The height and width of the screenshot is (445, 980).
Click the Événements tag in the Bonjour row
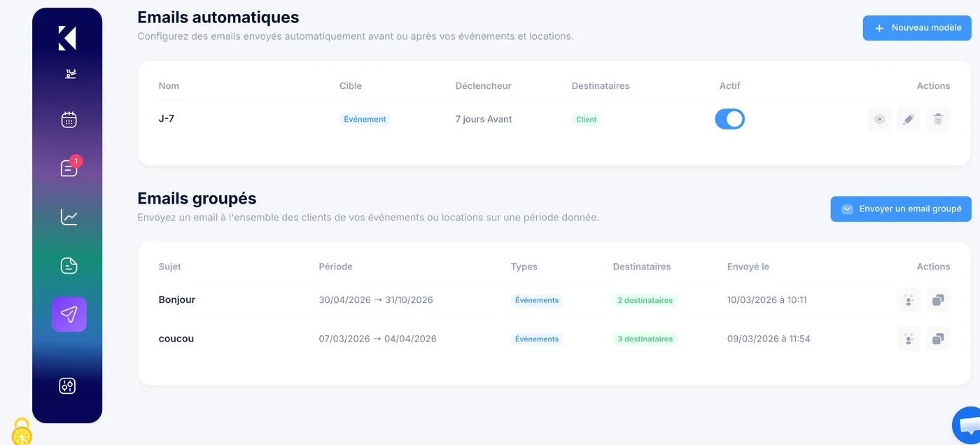click(x=537, y=300)
